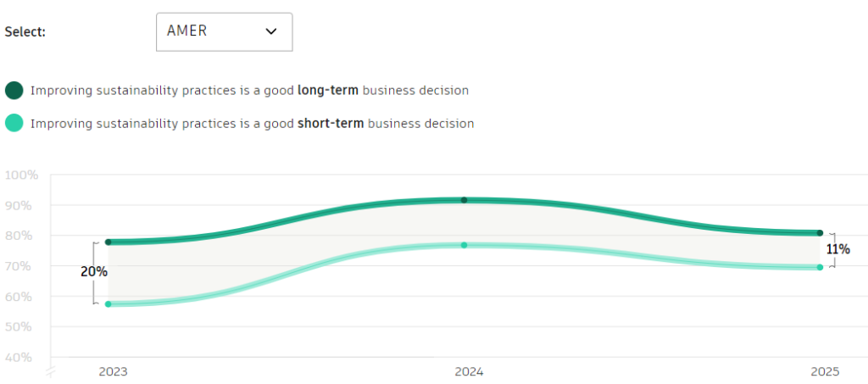The image size is (868, 384).
Task: Toggle the short-term business decision legend text
Action: (252, 124)
